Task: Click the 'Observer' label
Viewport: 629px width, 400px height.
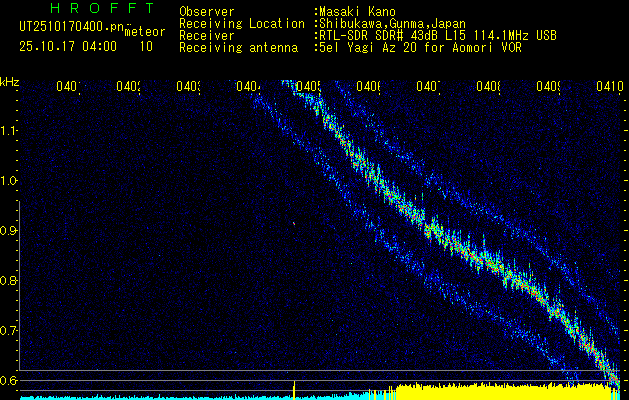Action: [x=207, y=11]
